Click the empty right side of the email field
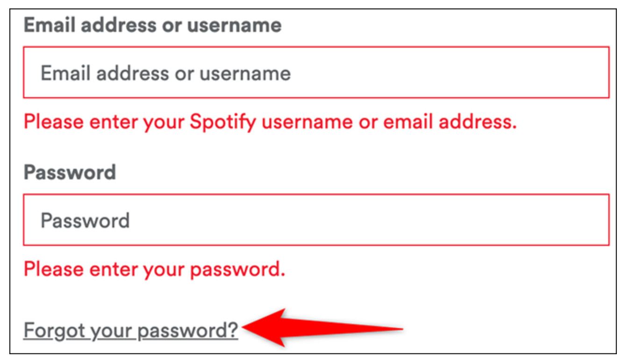This screenshot has width=622, height=364. click(467, 72)
